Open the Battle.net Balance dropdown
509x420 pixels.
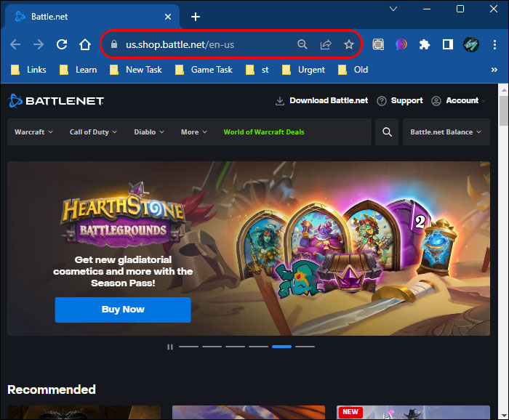(446, 132)
